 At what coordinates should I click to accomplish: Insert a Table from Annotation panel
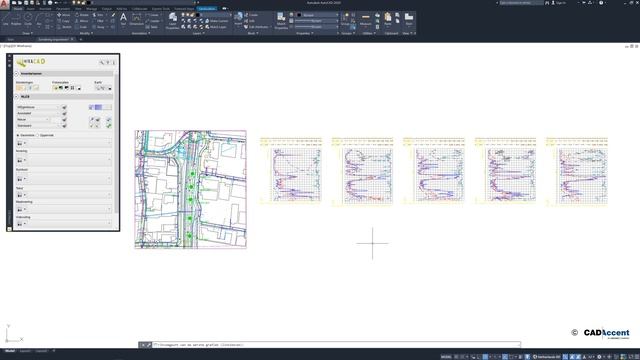point(152,27)
